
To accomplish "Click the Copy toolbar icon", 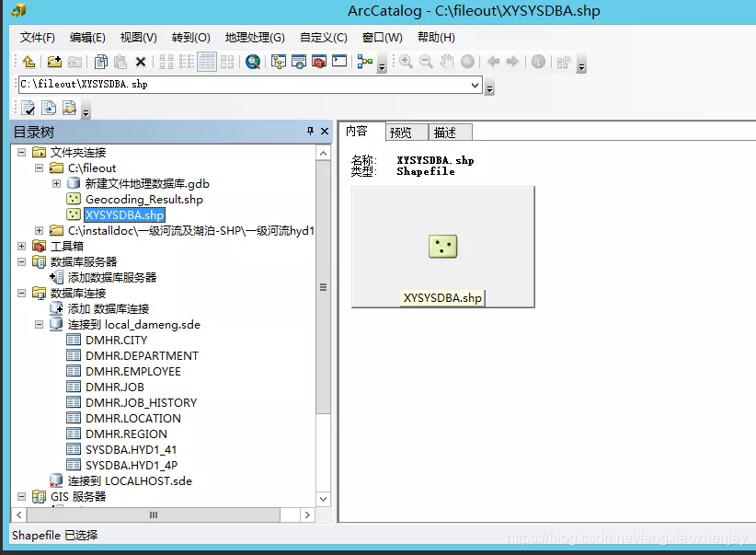I will [101, 62].
